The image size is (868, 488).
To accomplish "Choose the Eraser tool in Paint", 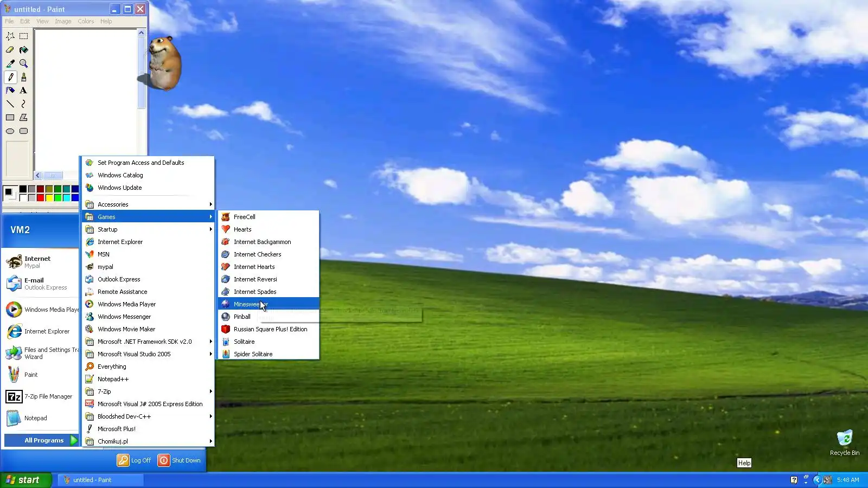I will [10, 50].
